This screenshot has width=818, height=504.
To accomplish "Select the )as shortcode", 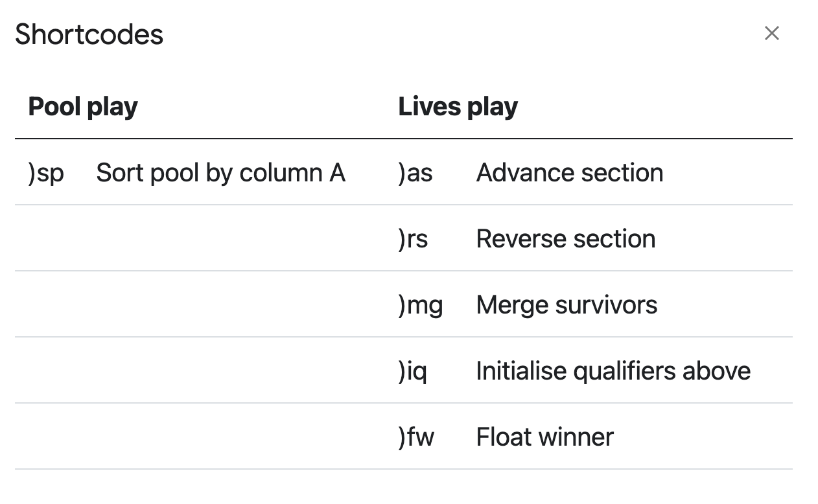I will click(x=415, y=173).
